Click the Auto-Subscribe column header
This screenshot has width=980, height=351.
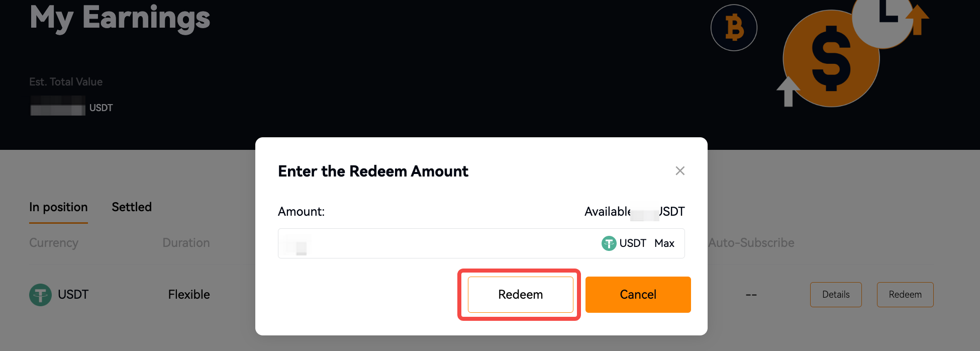point(751,243)
